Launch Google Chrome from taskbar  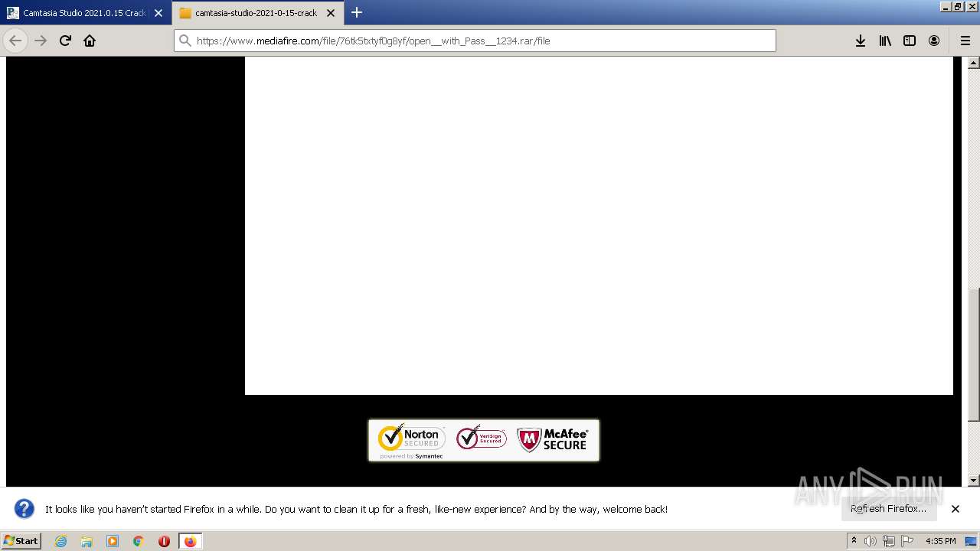point(139,541)
